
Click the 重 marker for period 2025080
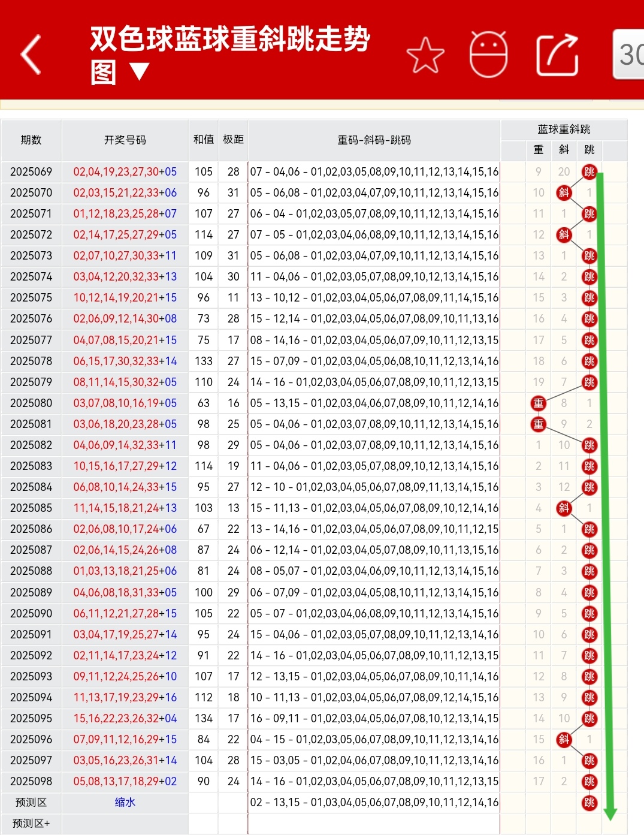[x=539, y=403]
